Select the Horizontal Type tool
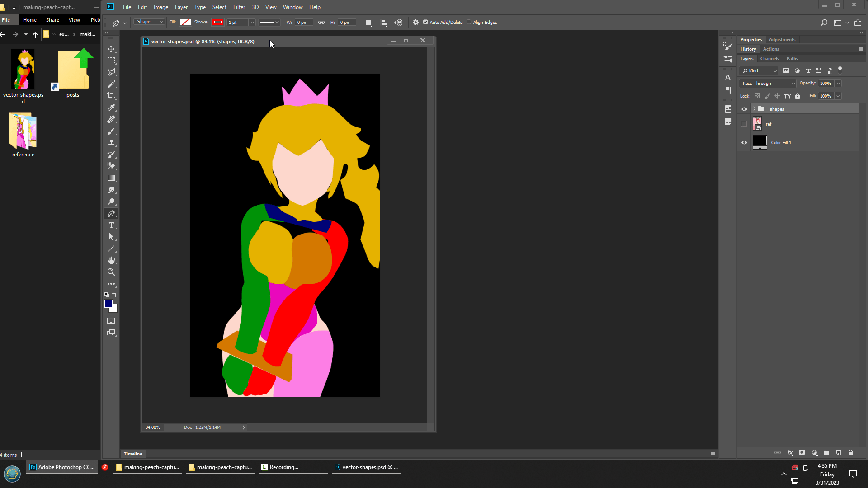 pos(111,225)
